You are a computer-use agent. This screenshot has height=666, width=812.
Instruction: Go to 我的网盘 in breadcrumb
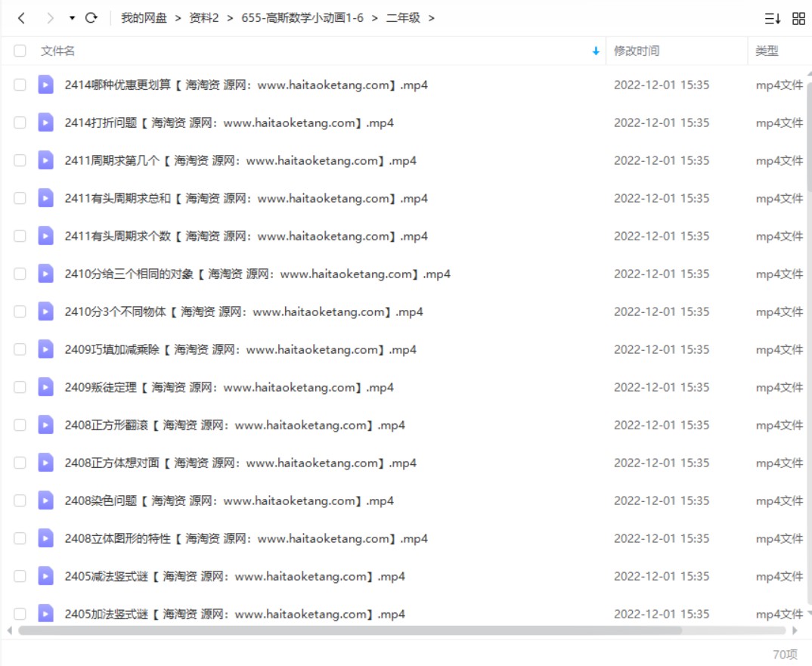tap(144, 18)
